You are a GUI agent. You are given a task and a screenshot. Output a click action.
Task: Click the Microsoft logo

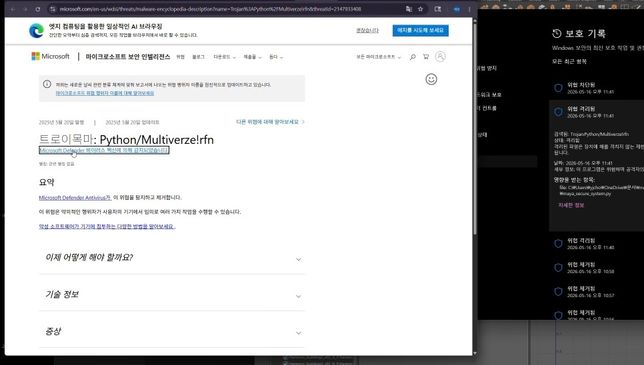click(51, 56)
